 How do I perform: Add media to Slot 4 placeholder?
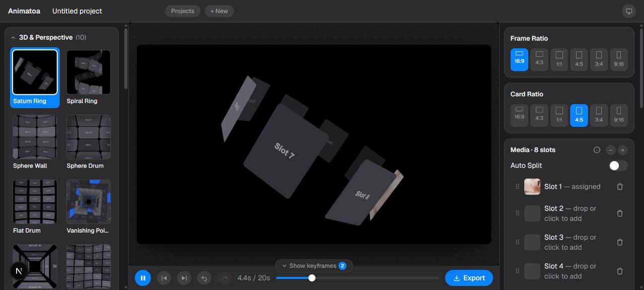532,271
